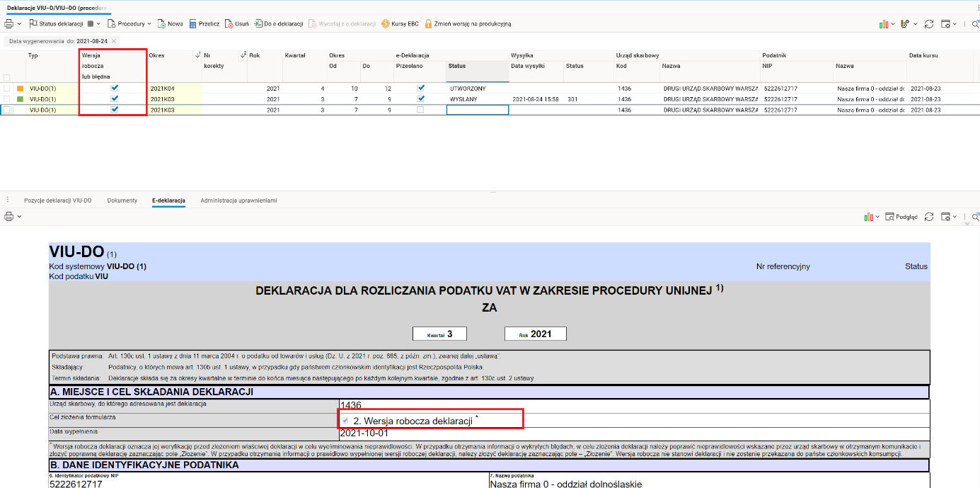Click the printer icon in the E-deklaracja panel

pyautogui.click(x=8, y=216)
